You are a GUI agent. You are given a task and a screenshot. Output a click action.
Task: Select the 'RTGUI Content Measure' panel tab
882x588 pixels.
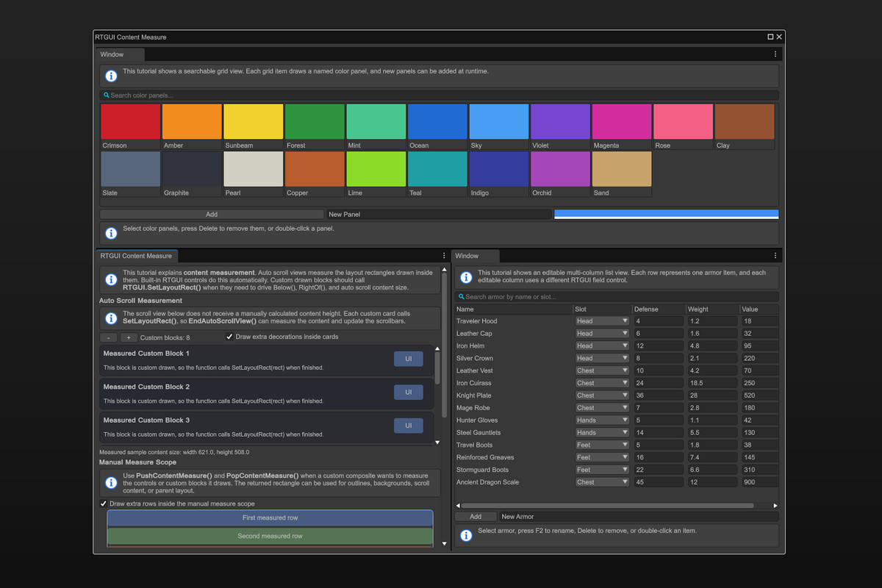[137, 256]
